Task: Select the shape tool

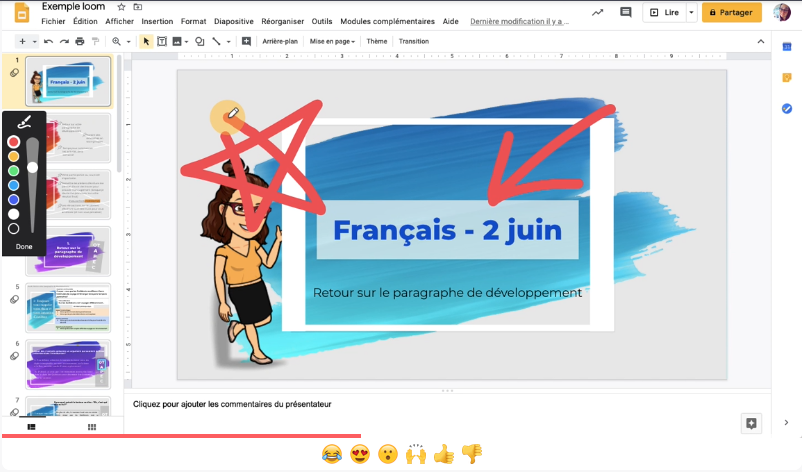Action: tap(199, 41)
